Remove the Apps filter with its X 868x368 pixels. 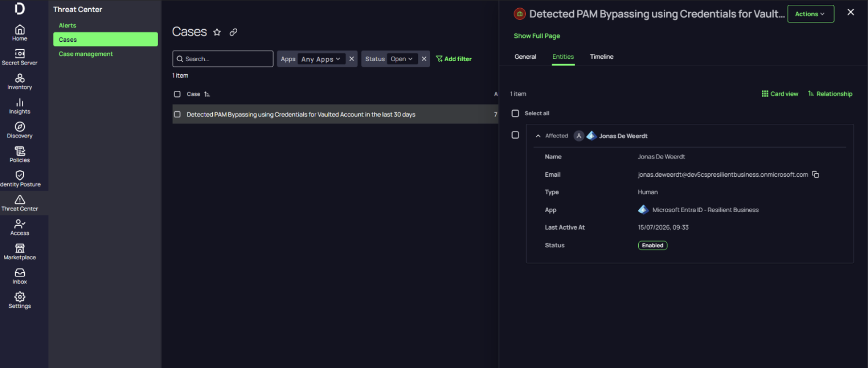tap(352, 59)
